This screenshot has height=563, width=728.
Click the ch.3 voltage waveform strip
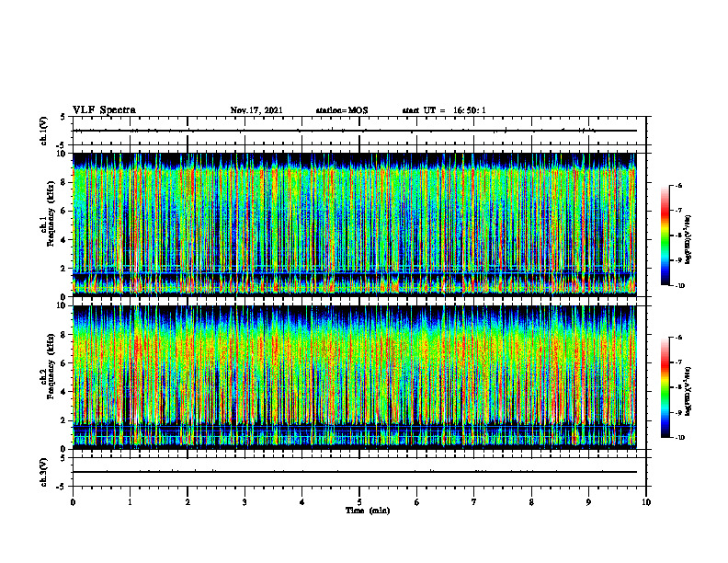359,473
